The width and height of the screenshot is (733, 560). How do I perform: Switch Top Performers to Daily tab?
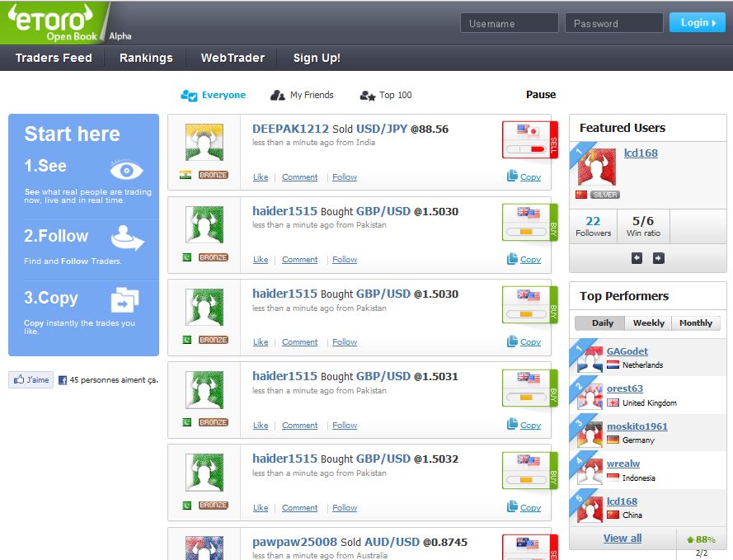point(599,323)
